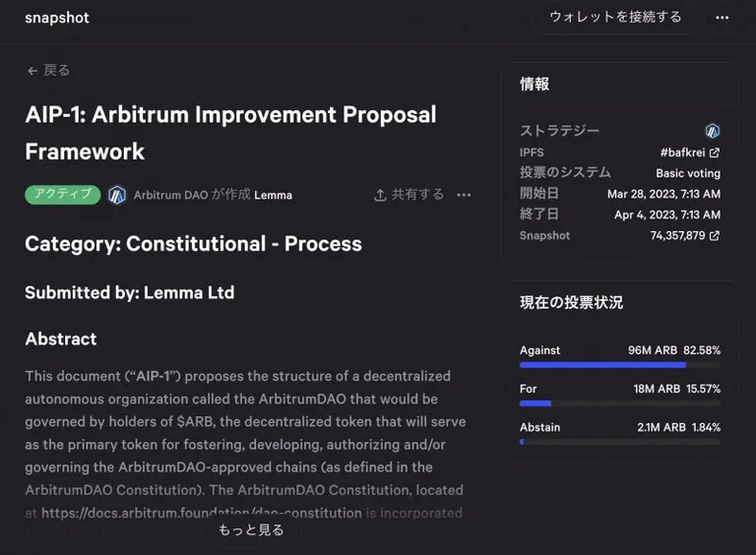Expand the proposal text with もっと見る
The width and height of the screenshot is (756, 555).
[x=251, y=530]
